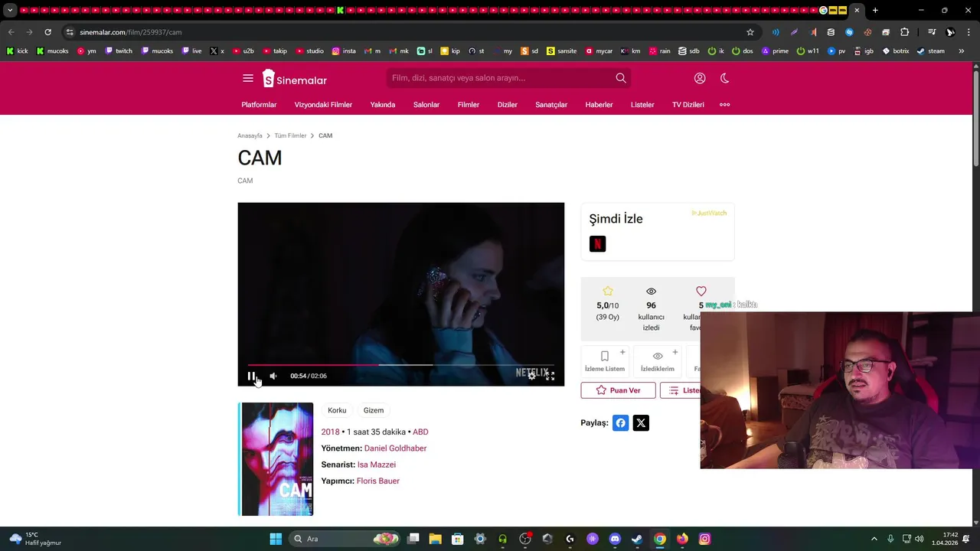980x551 pixels.
Task: Show hidden system tray icons
Action: coord(874,539)
